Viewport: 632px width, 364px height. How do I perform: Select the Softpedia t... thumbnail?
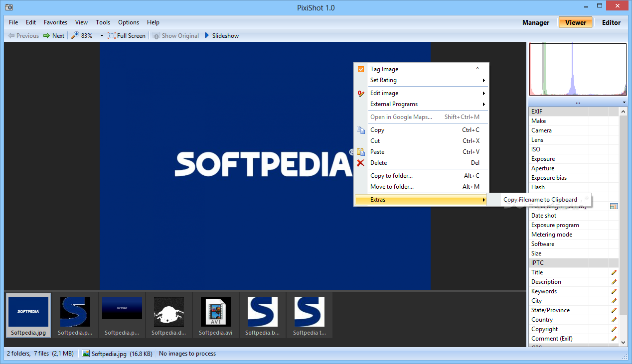(x=309, y=315)
